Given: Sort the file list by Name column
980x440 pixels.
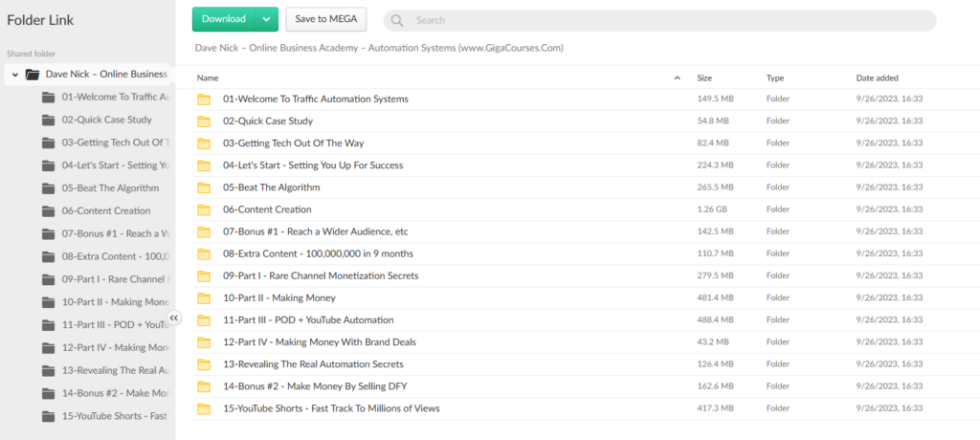Looking at the screenshot, I should coord(208,77).
